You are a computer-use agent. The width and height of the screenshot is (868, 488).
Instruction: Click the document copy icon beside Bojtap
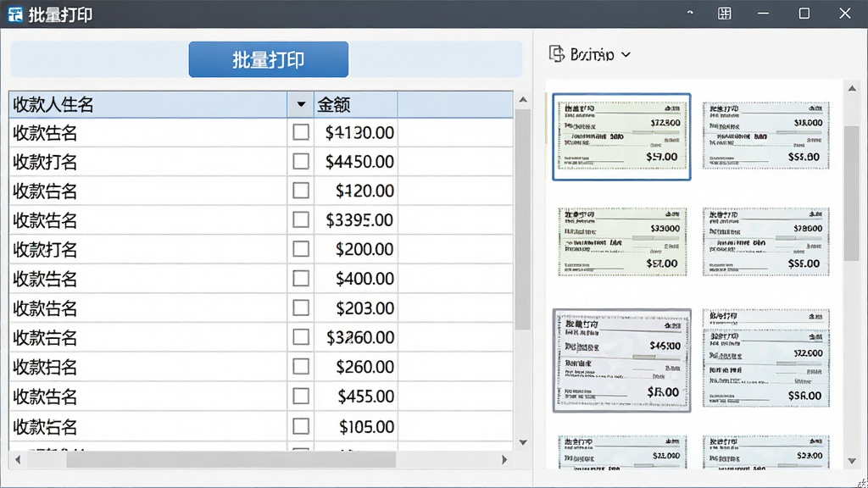click(556, 53)
